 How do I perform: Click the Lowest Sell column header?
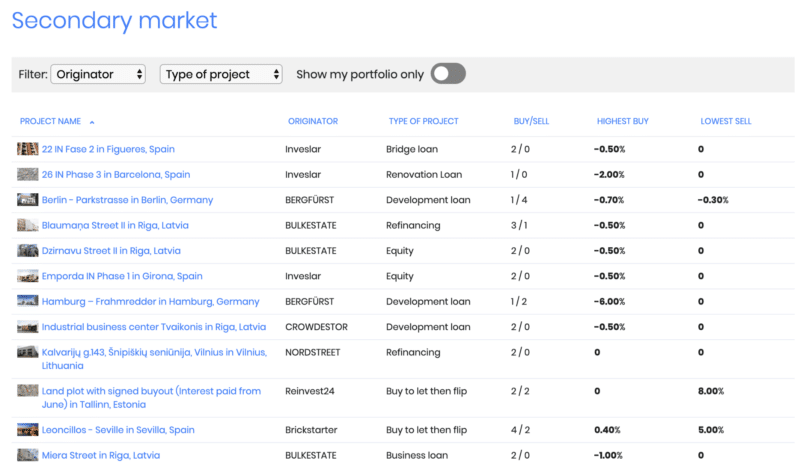pyautogui.click(x=726, y=121)
